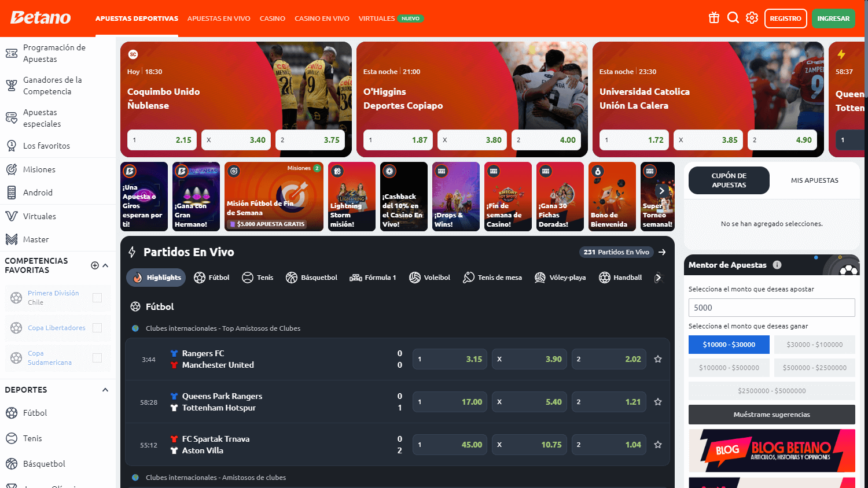This screenshot has height=488, width=868.
Task: Collapse Competencias Favoritas section chevron
Action: point(105,265)
